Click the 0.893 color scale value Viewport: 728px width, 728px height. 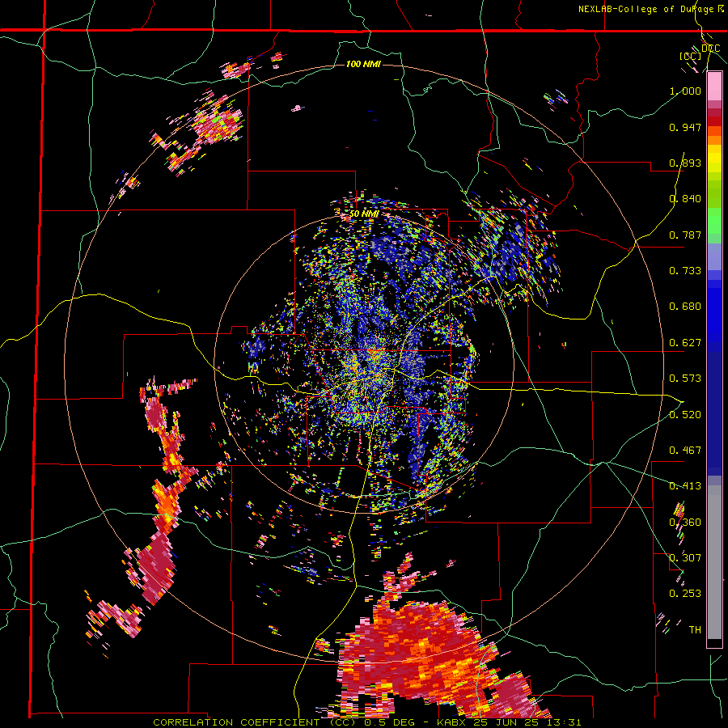tap(685, 163)
